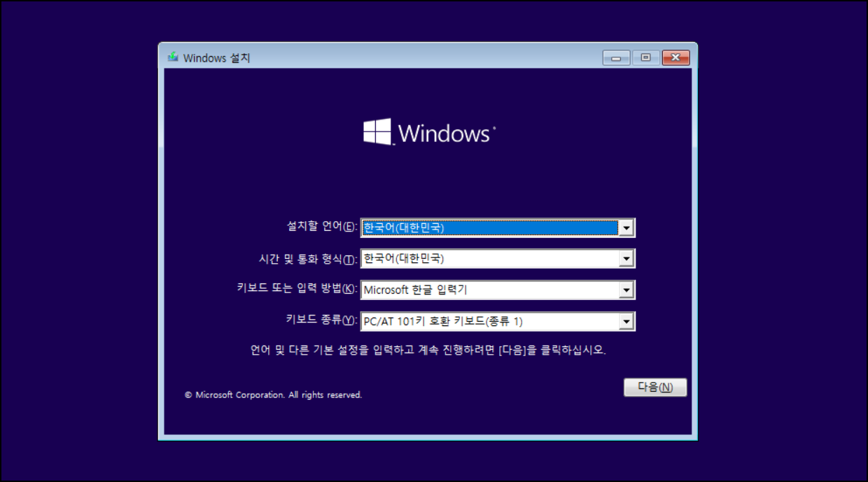Click the 키보드 또는 입력 방법(K) label

297,290
